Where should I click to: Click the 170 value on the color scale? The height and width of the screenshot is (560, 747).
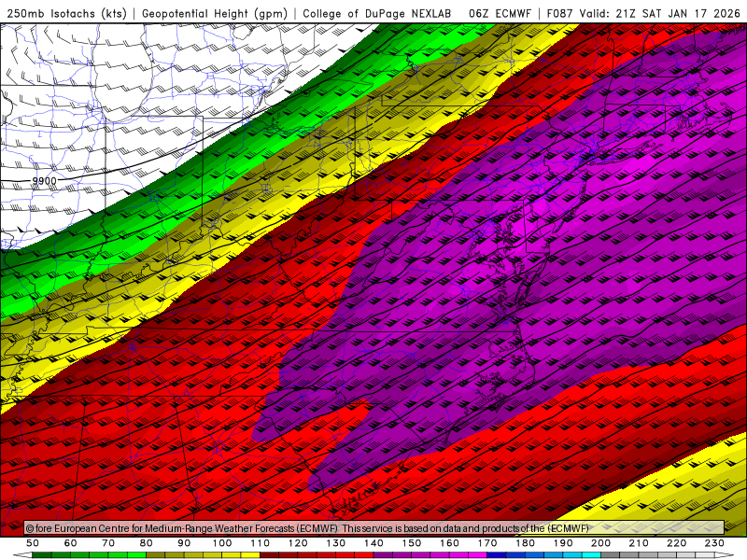click(x=487, y=543)
